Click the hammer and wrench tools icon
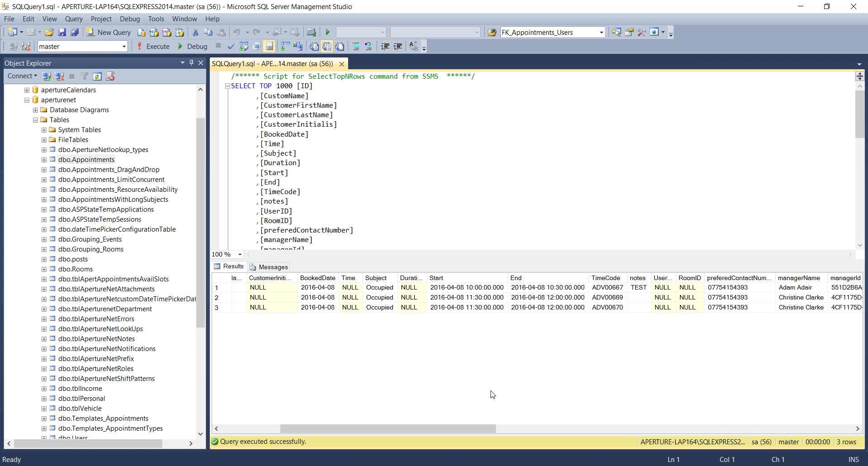Screen dimensions: 868x466 click(642, 32)
